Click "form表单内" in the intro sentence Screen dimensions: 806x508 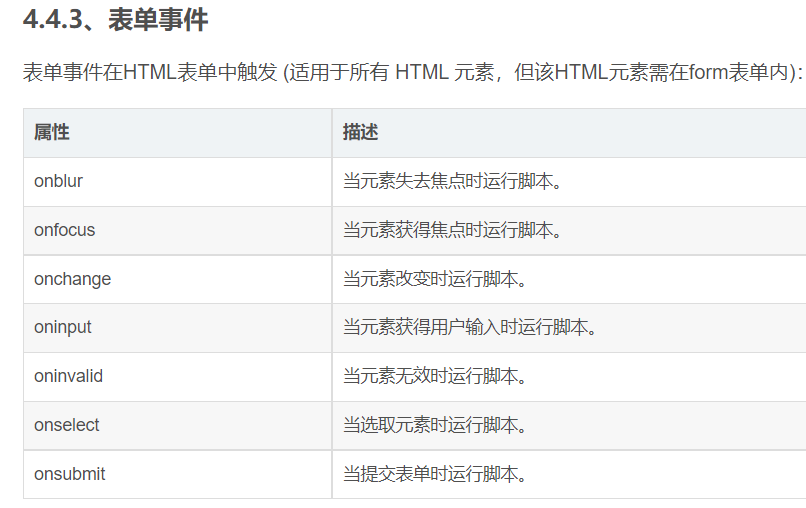[x=739, y=72]
